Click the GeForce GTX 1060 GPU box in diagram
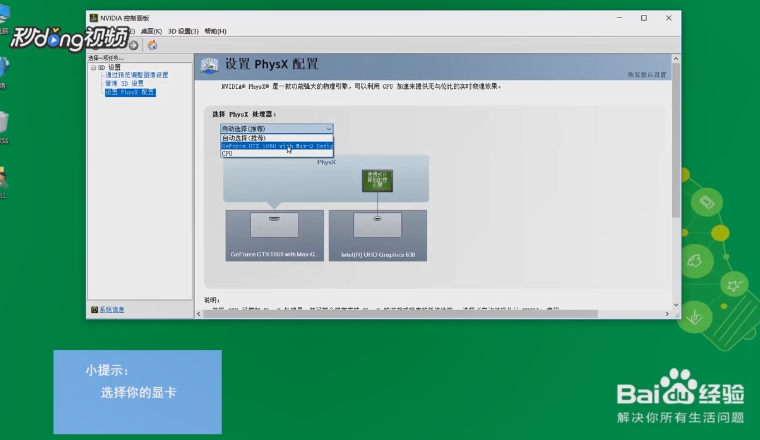This screenshot has width=760, height=440. (x=274, y=236)
